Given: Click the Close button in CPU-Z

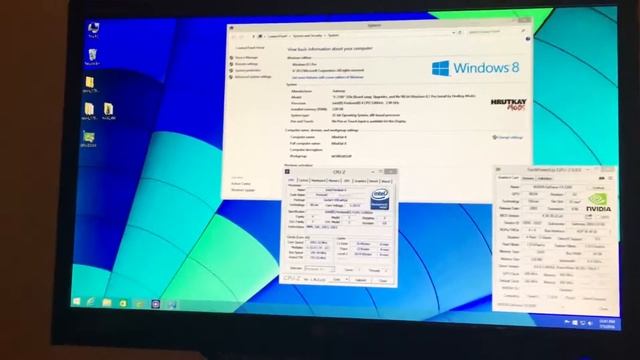Looking at the screenshot, I should coord(383,280).
